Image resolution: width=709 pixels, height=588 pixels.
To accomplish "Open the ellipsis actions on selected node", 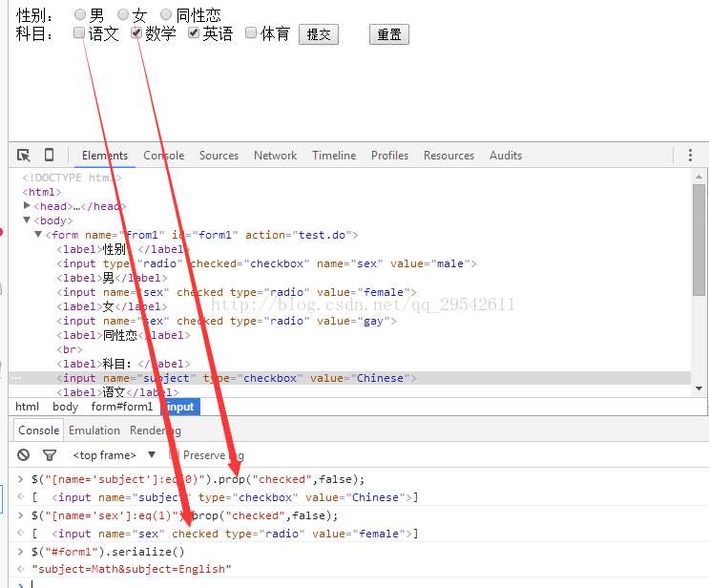I will [16, 378].
